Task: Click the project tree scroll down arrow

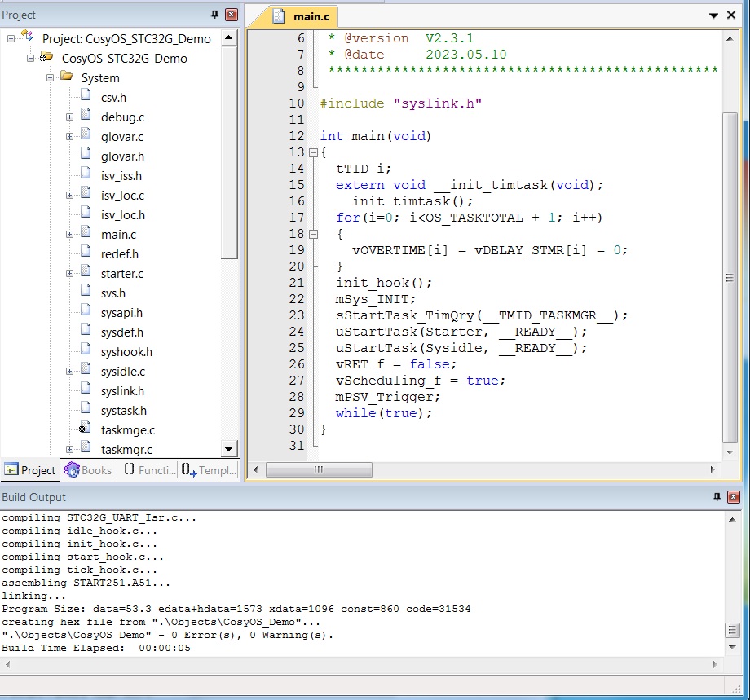Action: (229, 449)
